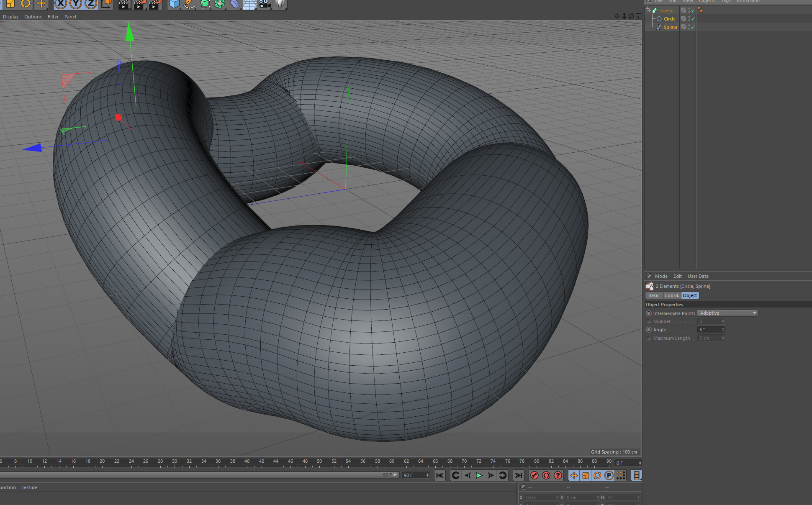The height and width of the screenshot is (505, 812).
Task: Step to next frame
Action: point(491,475)
